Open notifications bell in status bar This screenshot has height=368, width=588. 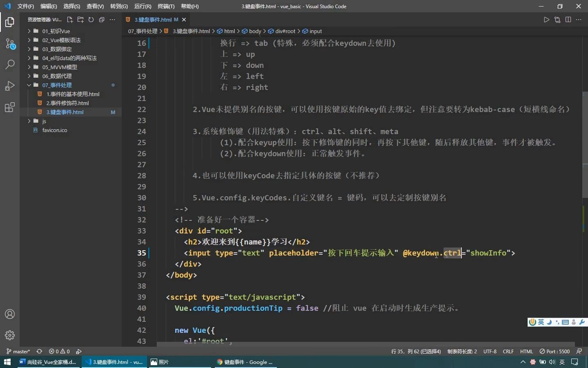point(579,351)
